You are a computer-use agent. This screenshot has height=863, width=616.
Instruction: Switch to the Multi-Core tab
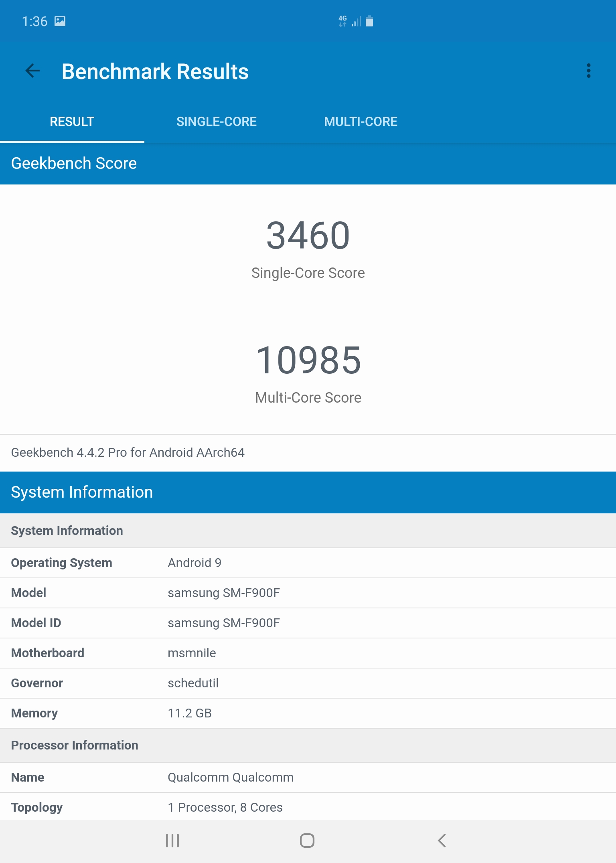tap(361, 122)
